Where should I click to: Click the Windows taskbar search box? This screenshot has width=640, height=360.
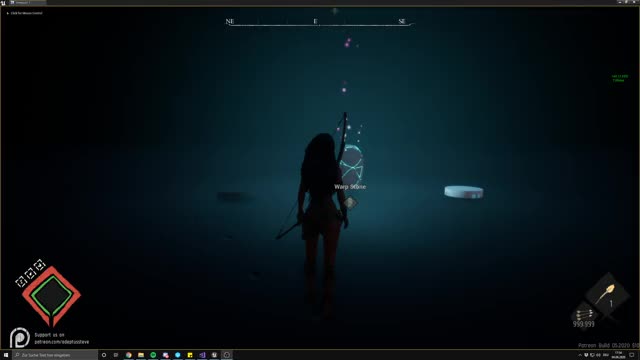click(x=55, y=355)
